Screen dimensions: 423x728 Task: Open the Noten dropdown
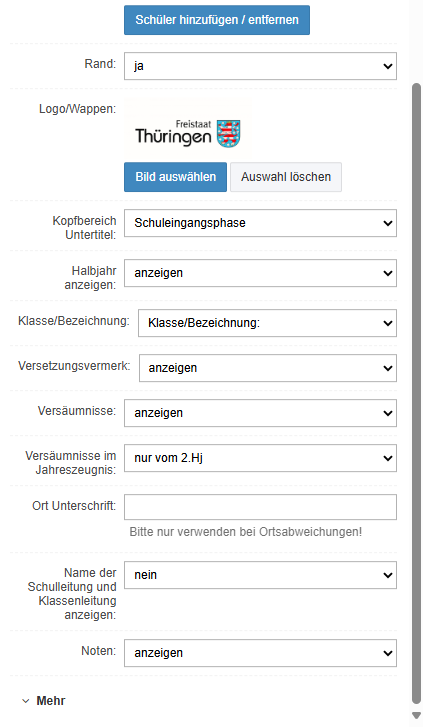(x=260, y=653)
